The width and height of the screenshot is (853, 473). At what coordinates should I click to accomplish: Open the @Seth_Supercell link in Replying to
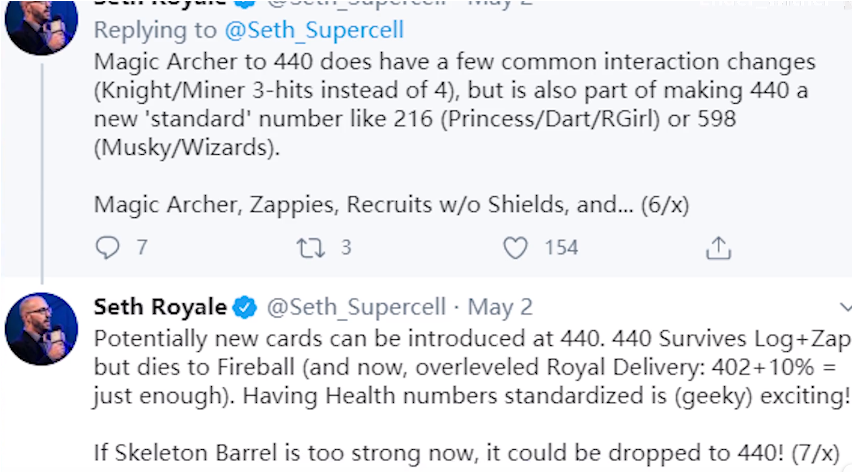pos(314,30)
